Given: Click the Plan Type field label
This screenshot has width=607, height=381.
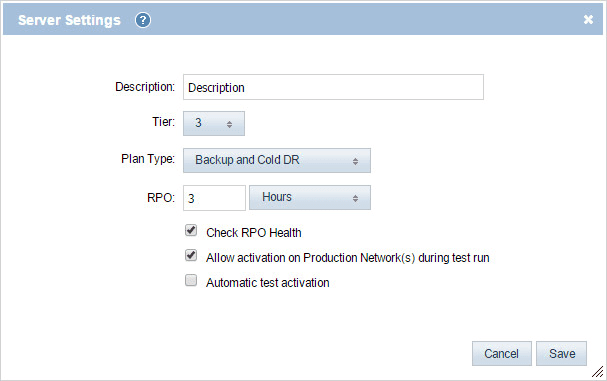Looking at the screenshot, I should point(148,159).
